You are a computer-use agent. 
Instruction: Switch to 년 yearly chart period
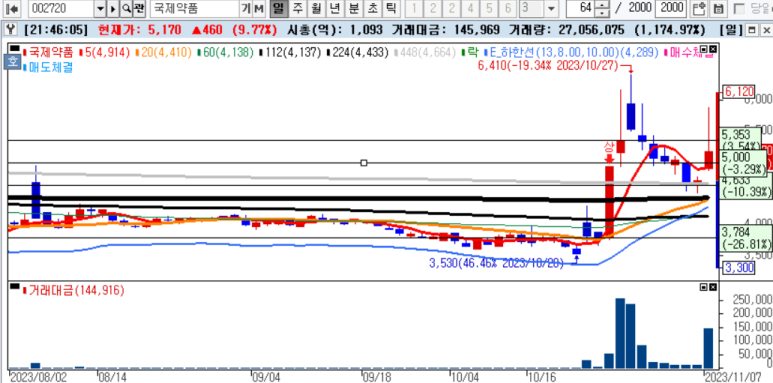pos(335,8)
